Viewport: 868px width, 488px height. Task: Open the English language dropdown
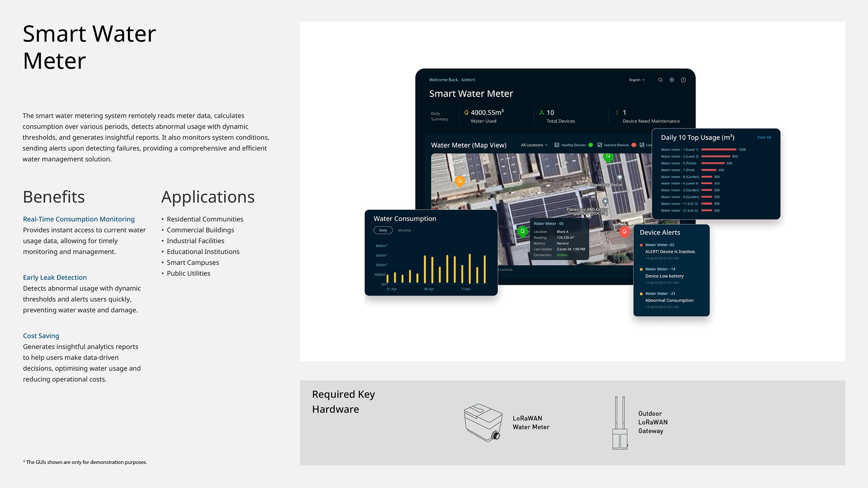pyautogui.click(x=637, y=80)
